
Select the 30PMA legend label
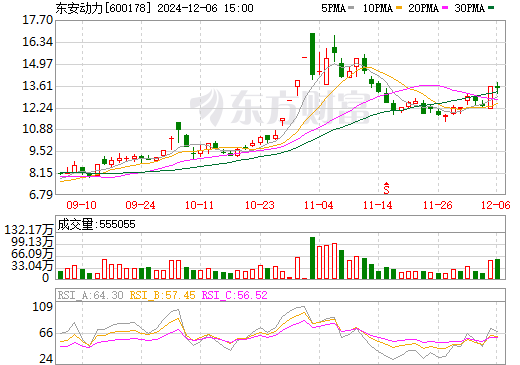pos(469,8)
